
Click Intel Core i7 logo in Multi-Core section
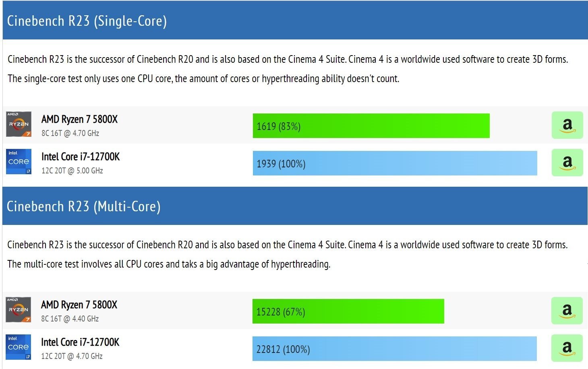click(x=18, y=347)
